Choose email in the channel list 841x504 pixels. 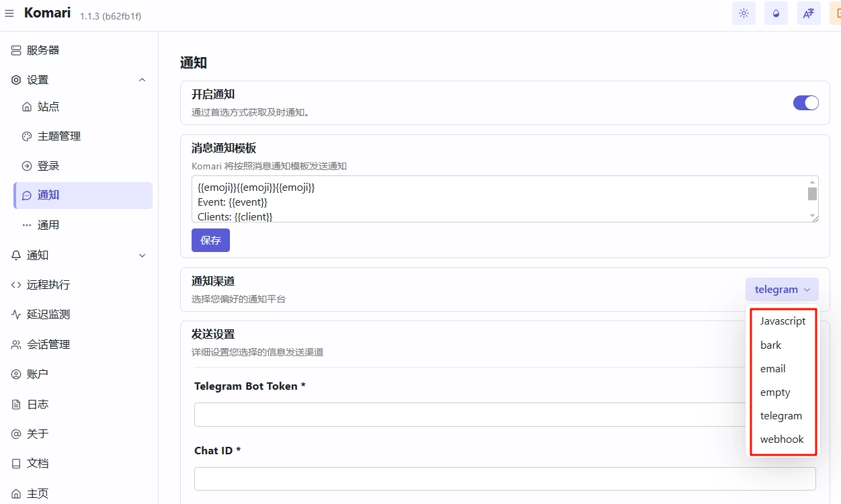(773, 369)
